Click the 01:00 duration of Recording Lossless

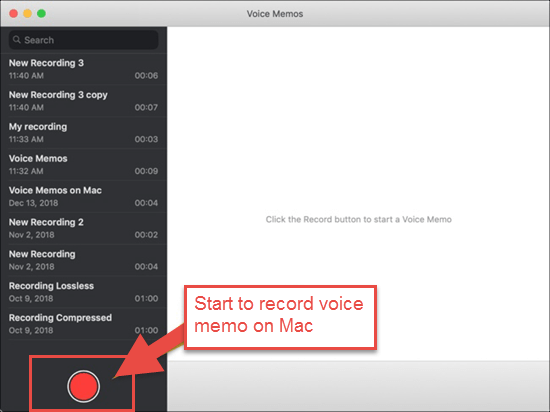pyautogui.click(x=146, y=298)
